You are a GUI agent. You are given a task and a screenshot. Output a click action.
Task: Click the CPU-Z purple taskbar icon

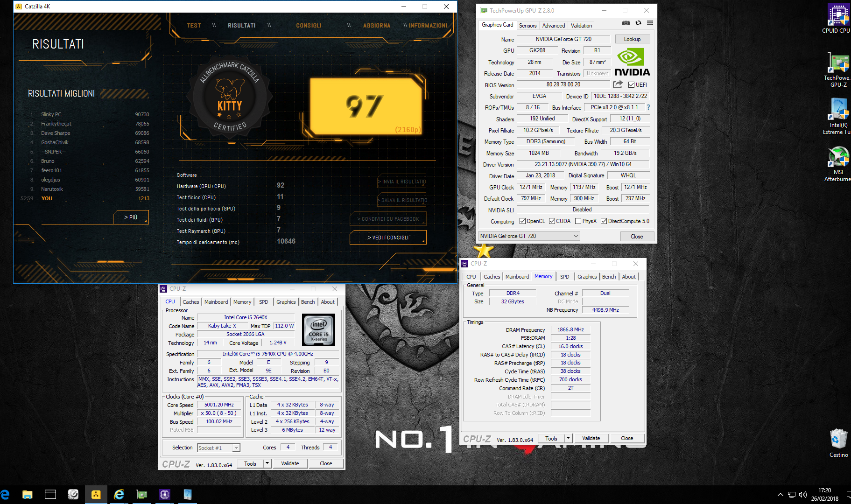[165, 495]
